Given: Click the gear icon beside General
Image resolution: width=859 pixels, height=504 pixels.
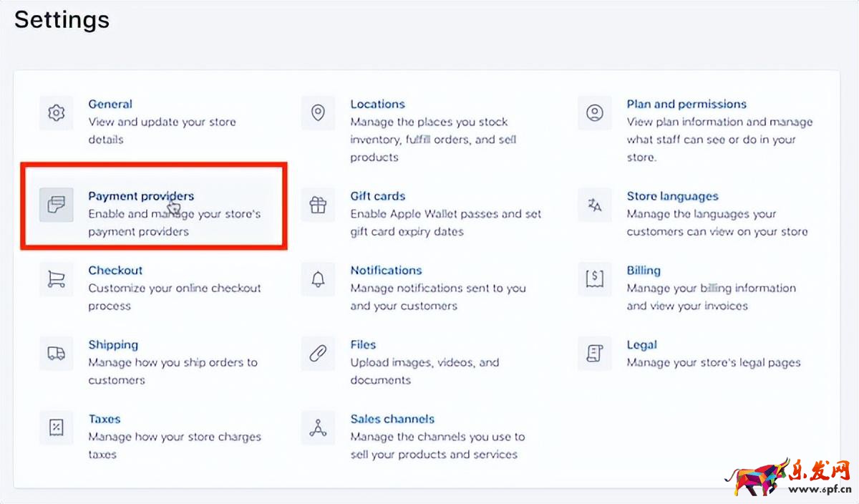Looking at the screenshot, I should click(x=57, y=112).
